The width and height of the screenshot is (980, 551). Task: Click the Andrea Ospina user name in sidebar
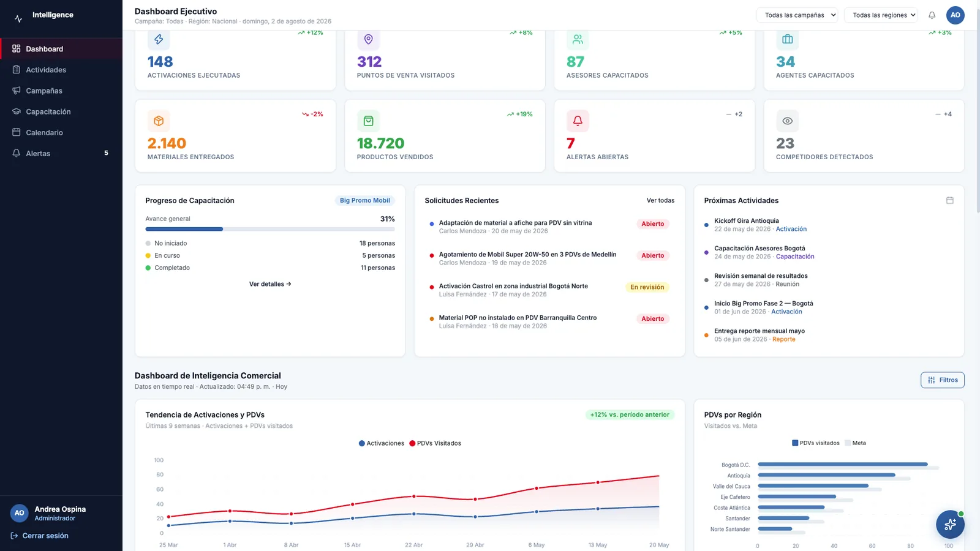click(60, 509)
